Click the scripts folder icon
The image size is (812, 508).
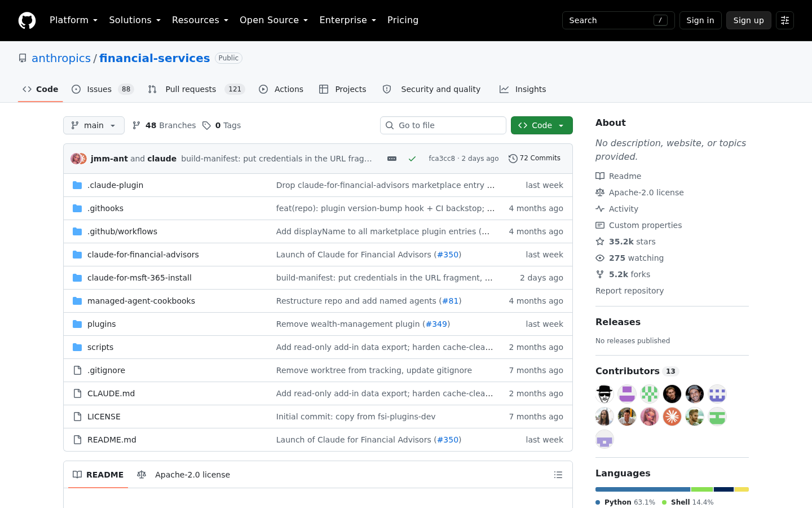(77, 347)
